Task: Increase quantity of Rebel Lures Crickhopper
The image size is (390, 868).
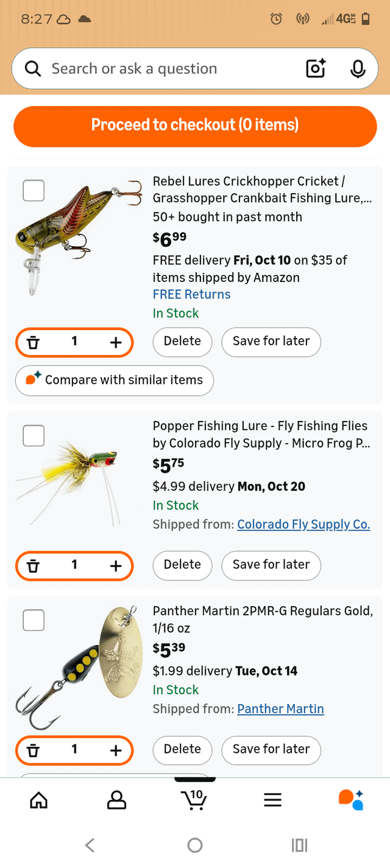Action: tap(116, 342)
